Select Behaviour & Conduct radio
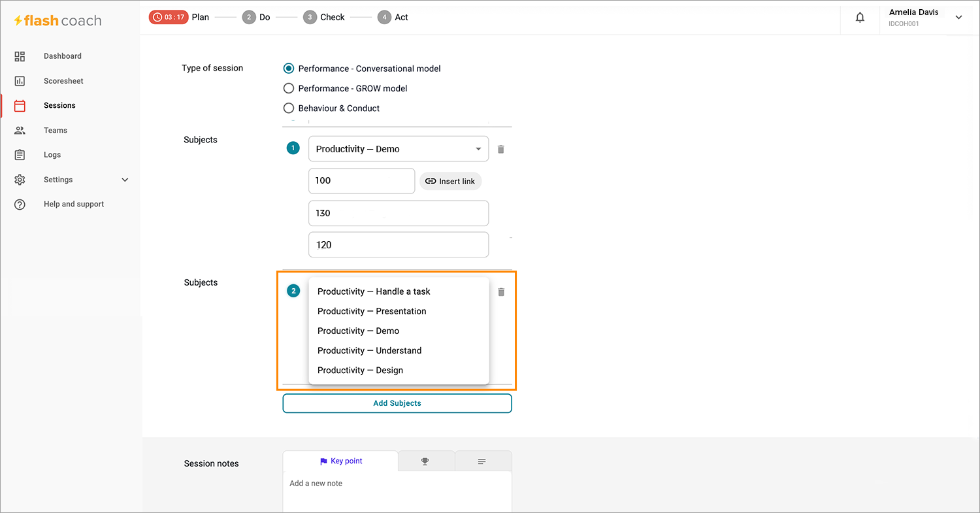Viewport: 980px width, 513px height. click(289, 108)
